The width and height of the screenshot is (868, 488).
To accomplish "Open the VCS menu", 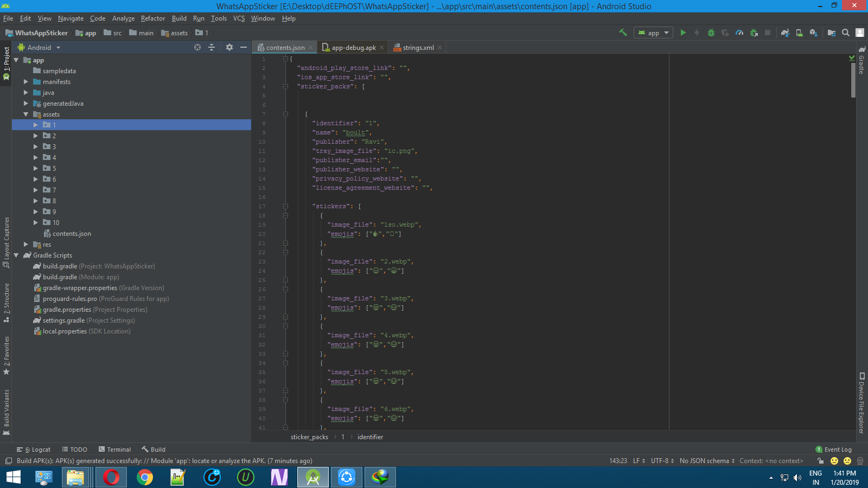I will coord(239,18).
